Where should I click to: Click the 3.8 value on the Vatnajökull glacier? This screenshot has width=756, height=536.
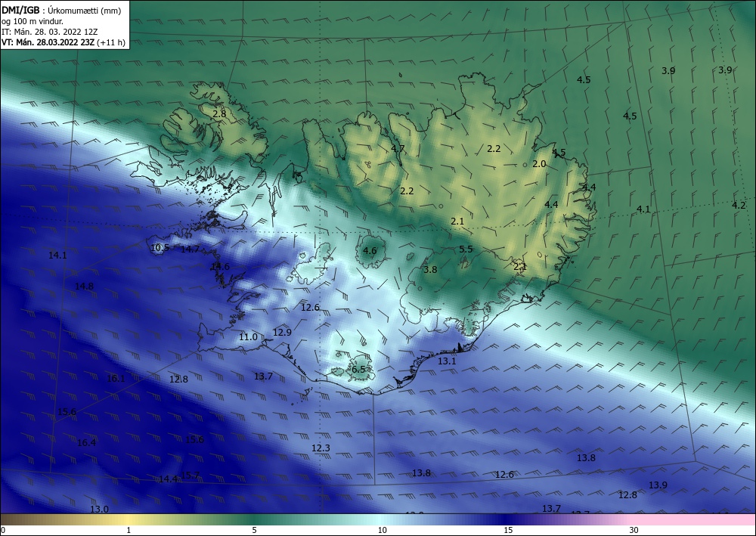(430, 269)
